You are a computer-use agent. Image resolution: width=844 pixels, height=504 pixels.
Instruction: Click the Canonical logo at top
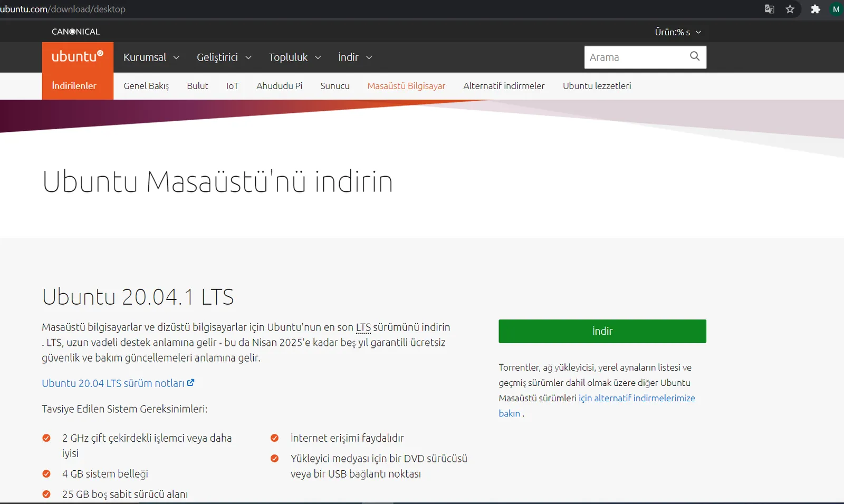click(x=75, y=32)
